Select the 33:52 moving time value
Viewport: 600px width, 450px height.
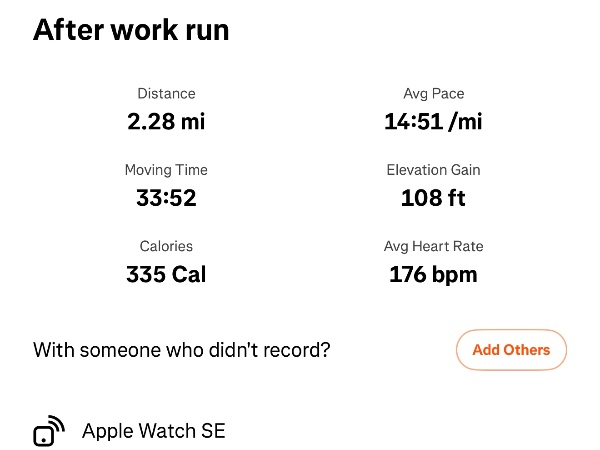pos(166,198)
